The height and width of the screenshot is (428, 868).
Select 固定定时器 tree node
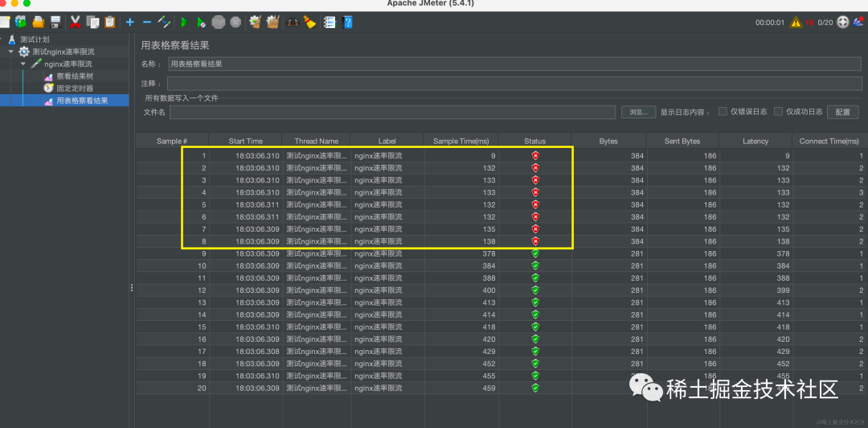(x=75, y=88)
